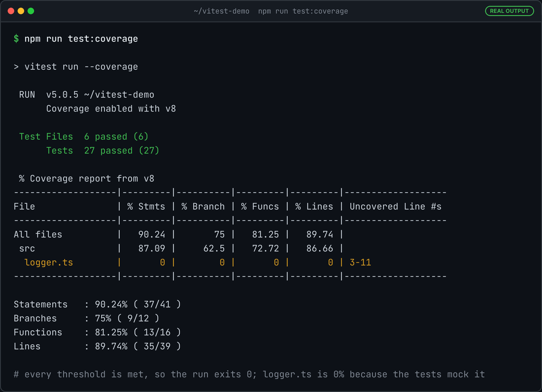This screenshot has height=392, width=542.
Task: Click the yellow minimize window button
Action: pyautogui.click(x=21, y=11)
